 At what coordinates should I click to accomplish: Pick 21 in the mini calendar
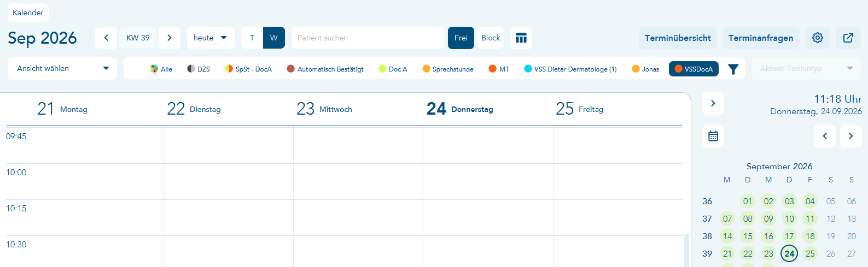point(727,253)
